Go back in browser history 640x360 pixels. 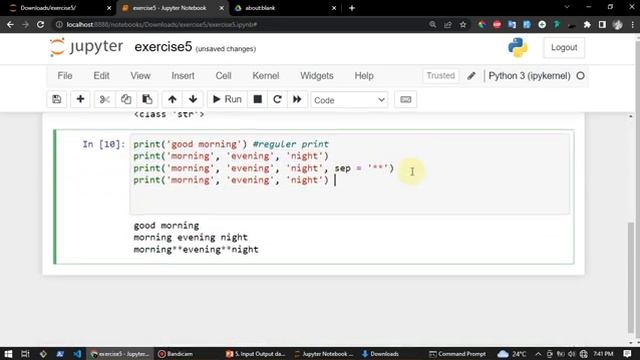point(10,24)
